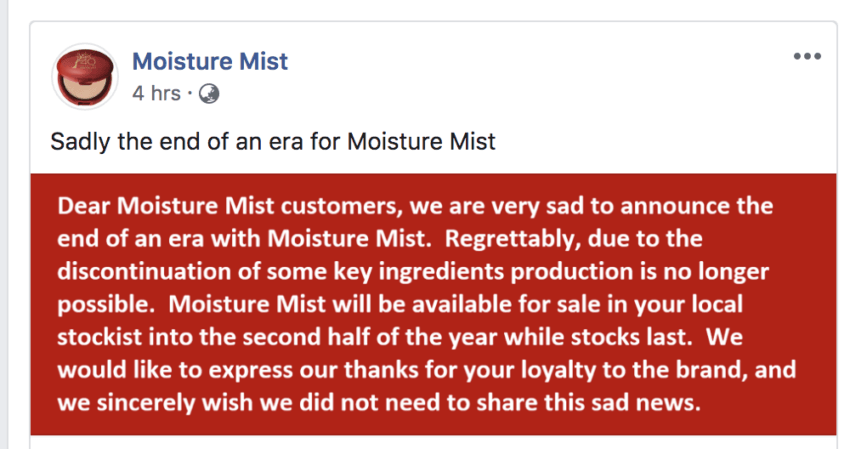Click the word 'stockist' in the announcement

101,334
